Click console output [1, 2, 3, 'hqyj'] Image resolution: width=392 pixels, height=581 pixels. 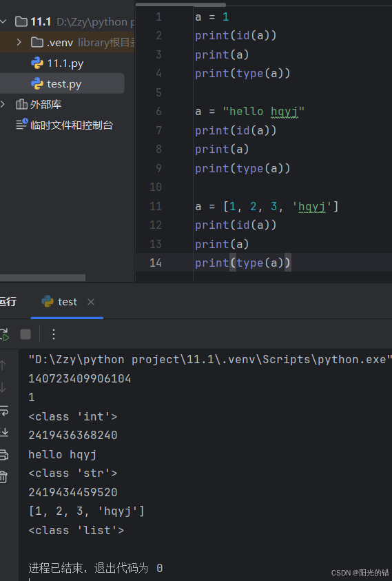tap(86, 511)
